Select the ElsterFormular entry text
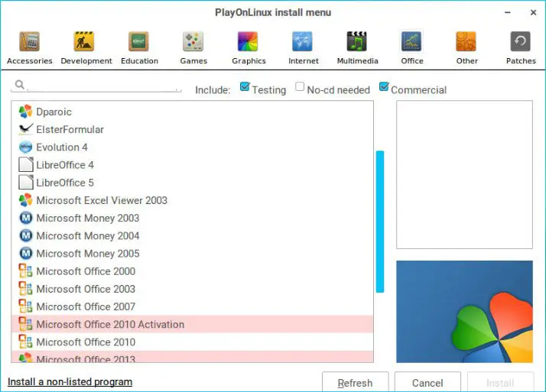The height and width of the screenshot is (392, 546). point(70,129)
